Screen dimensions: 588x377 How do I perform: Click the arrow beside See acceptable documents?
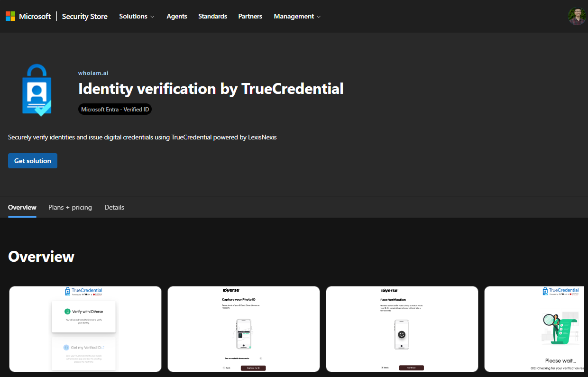point(261,359)
